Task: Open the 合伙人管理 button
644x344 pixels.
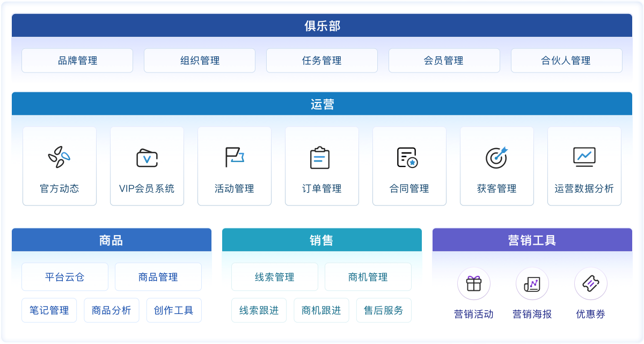Action: 567,61
